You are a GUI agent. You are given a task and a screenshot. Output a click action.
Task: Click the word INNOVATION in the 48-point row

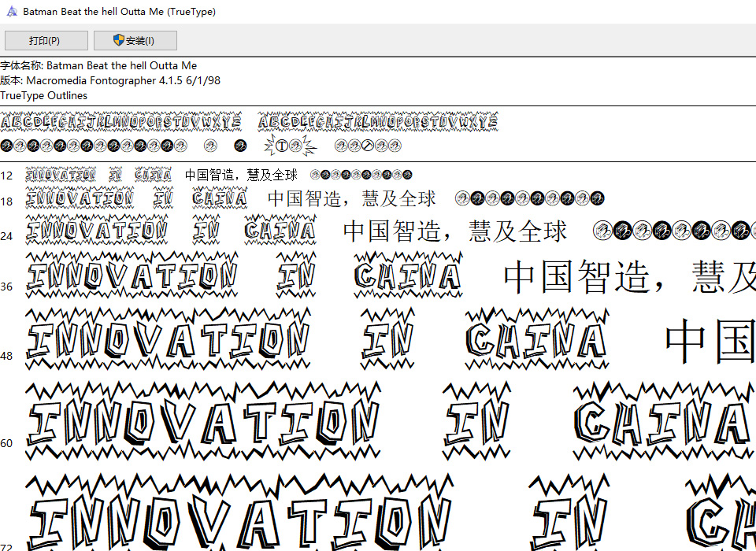pos(169,339)
